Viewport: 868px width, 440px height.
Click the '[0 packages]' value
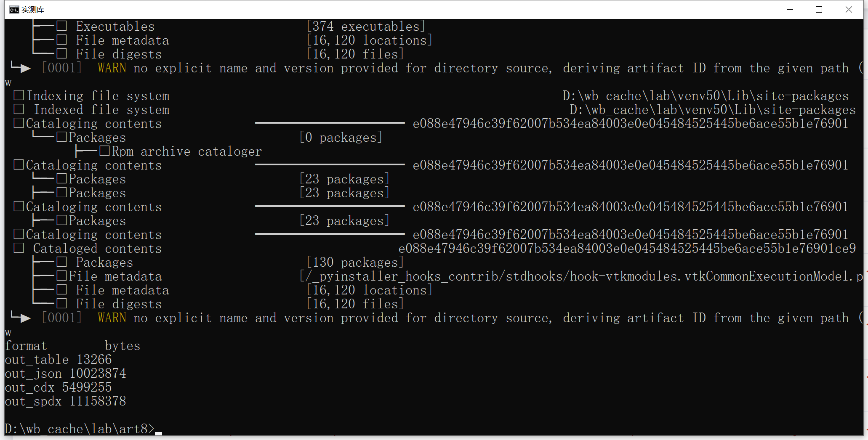tap(341, 137)
